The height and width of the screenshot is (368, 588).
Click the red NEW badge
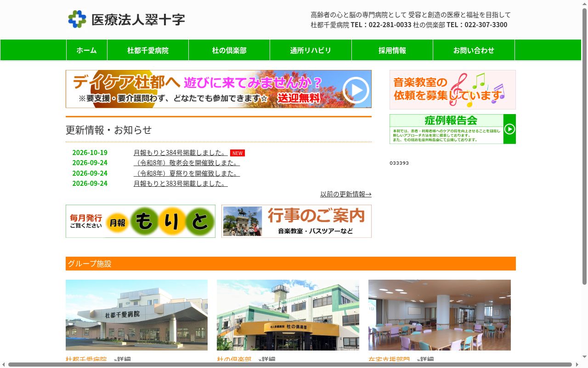coord(237,153)
